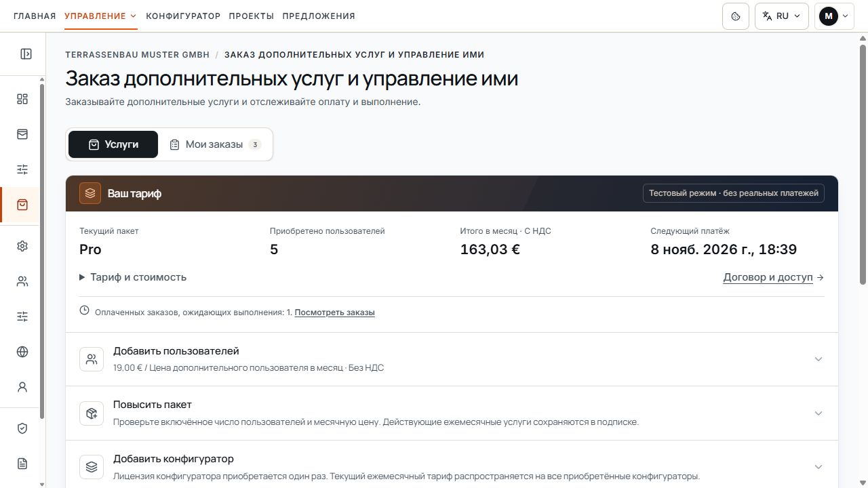Click Terrassenbau Muster GmbH breadcrumb
868x488 pixels.
point(138,55)
